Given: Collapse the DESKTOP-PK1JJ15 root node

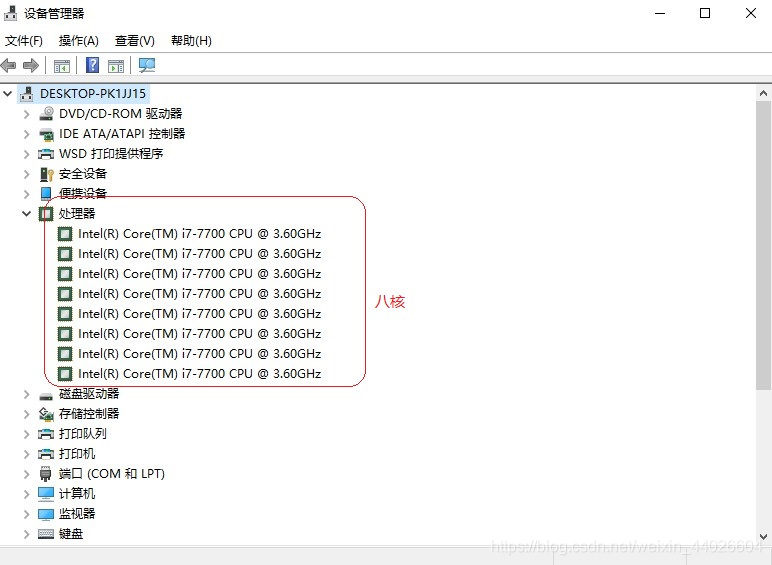Looking at the screenshot, I should [x=7, y=93].
